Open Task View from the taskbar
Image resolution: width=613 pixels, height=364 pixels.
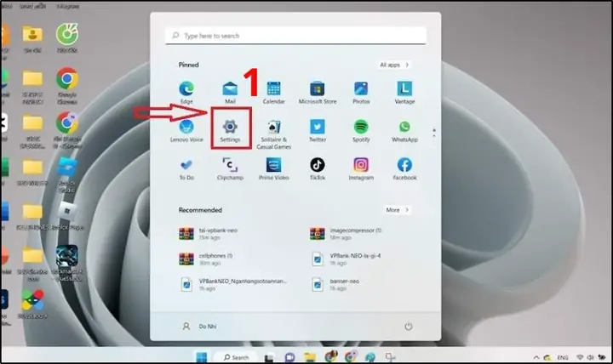pos(269,357)
